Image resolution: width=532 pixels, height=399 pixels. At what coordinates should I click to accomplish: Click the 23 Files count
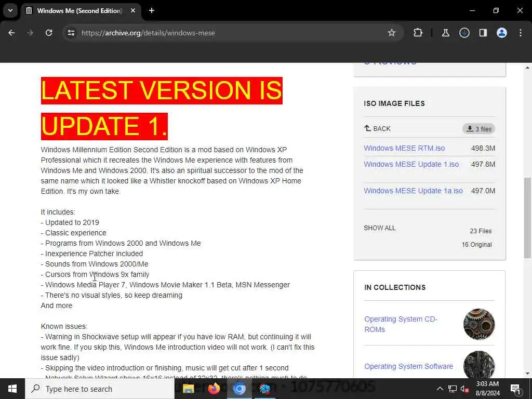(x=481, y=231)
